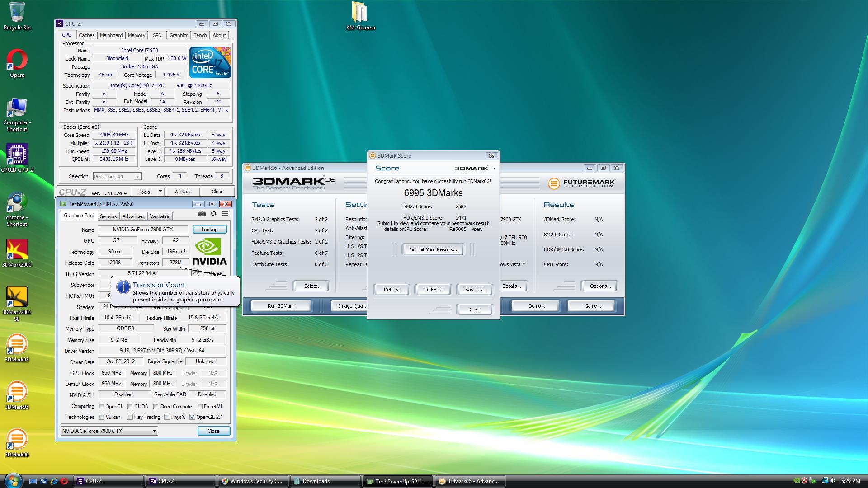
Task: Click the BIOS export share icon
Action: (x=196, y=273)
